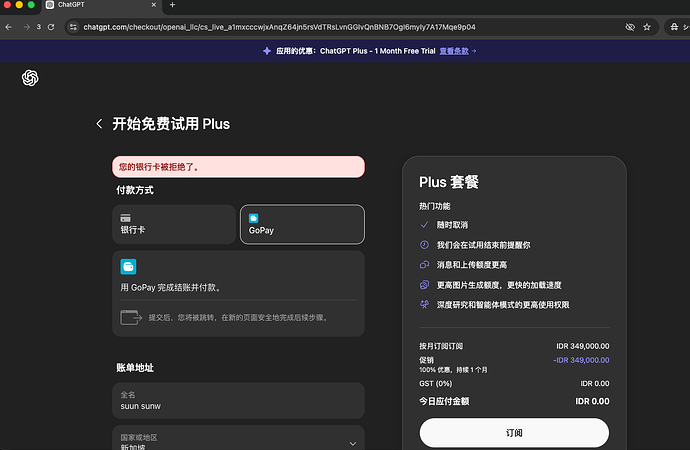Image resolution: width=690 pixels, height=450 pixels.
Task: Click the 100% 优惠，持续 1 个月 note
Action: click(453, 370)
